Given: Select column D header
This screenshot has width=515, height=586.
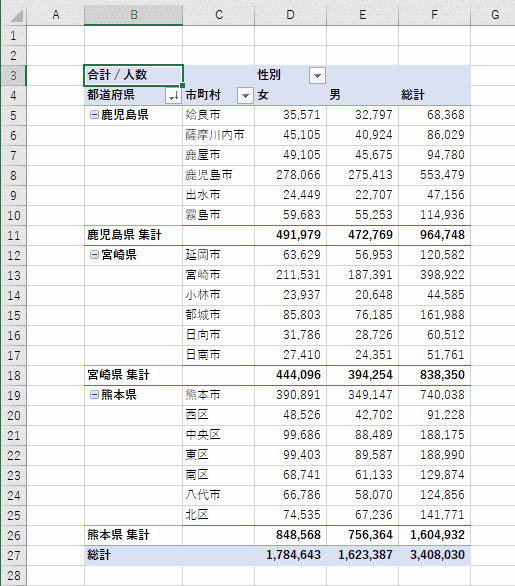Looking at the screenshot, I should click(x=290, y=15).
